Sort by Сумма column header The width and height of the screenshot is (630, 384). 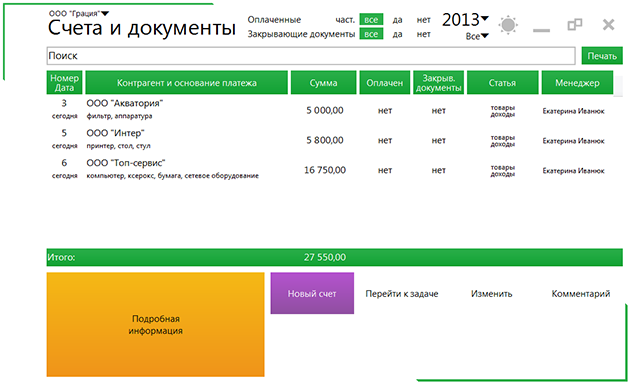pyautogui.click(x=323, y=83)
